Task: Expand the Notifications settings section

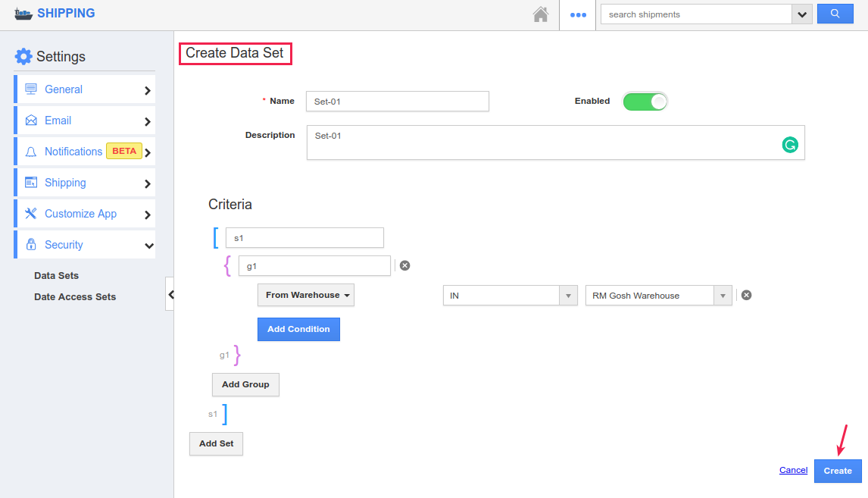Action: click(x=85, y=152)
